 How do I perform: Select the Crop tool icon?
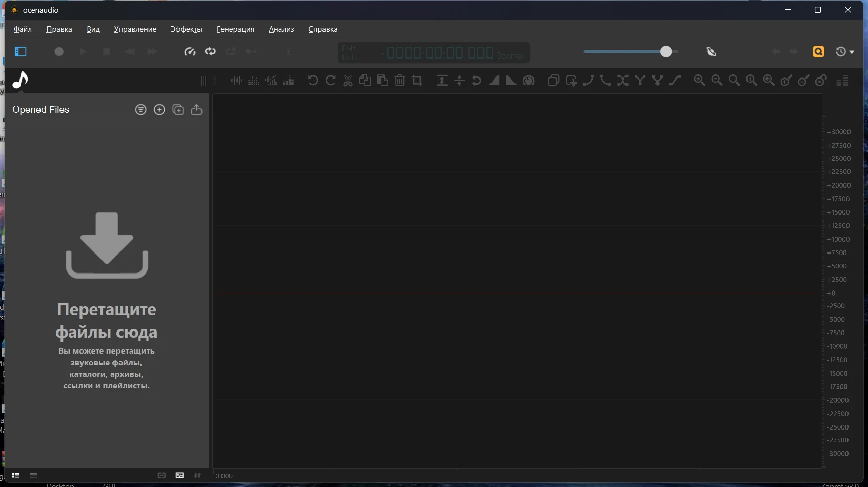click(417, 81)
